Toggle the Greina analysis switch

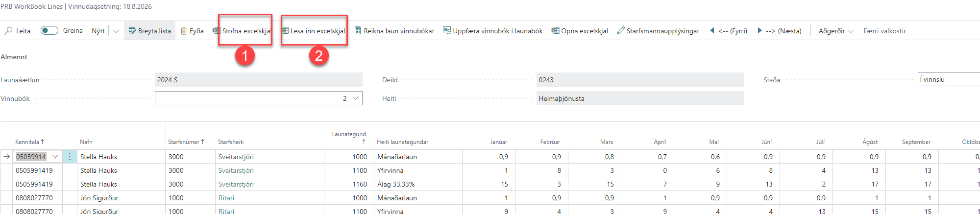pyautogui.click(x=49, y=30)
